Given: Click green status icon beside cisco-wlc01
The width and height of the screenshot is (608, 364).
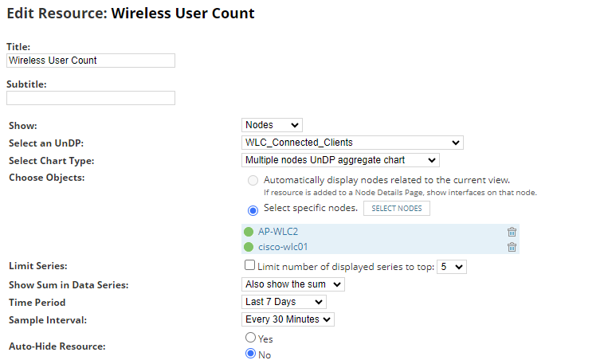Looking at the screenshot, I should point(249,247).
